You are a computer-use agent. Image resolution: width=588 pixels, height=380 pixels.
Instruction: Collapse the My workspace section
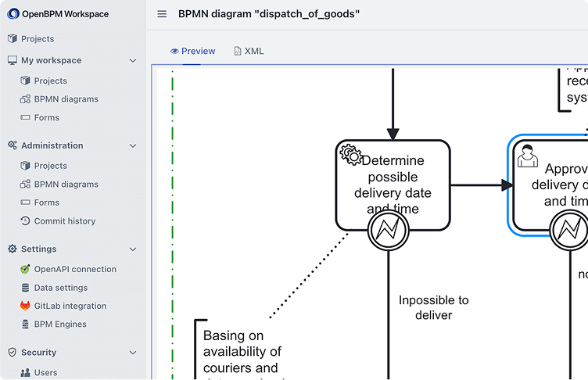tap(133, 60)
